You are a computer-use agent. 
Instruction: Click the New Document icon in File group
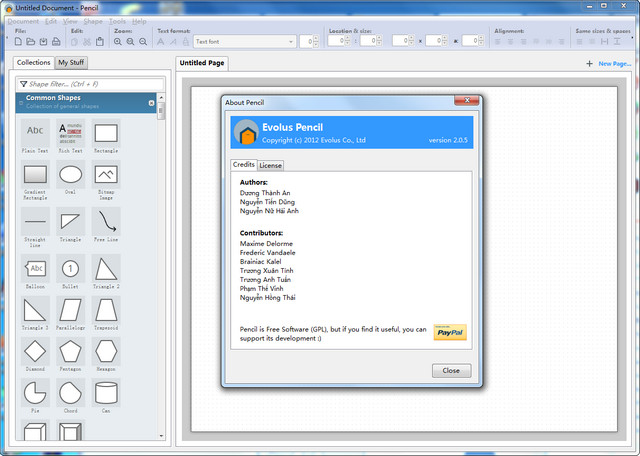(18, 41)
